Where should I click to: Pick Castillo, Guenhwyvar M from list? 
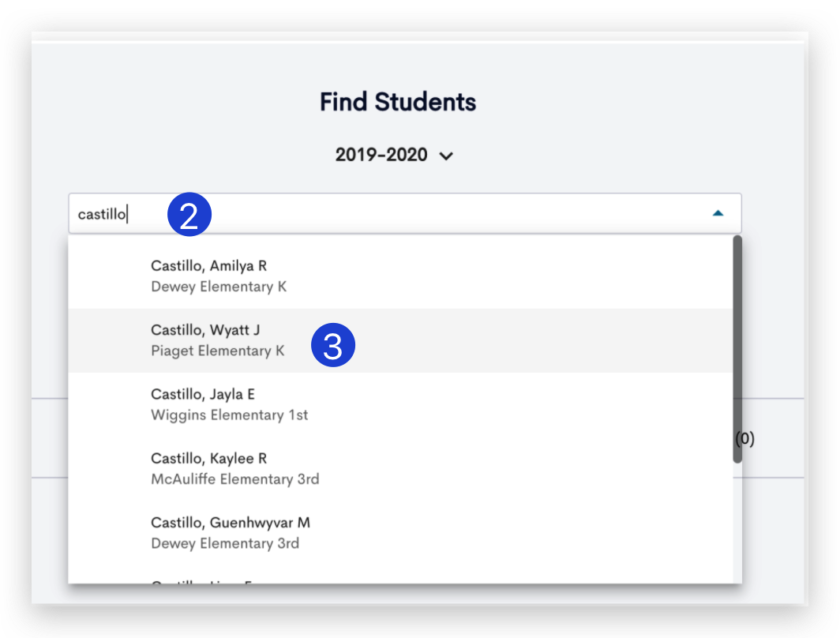[x=400, y=533]
